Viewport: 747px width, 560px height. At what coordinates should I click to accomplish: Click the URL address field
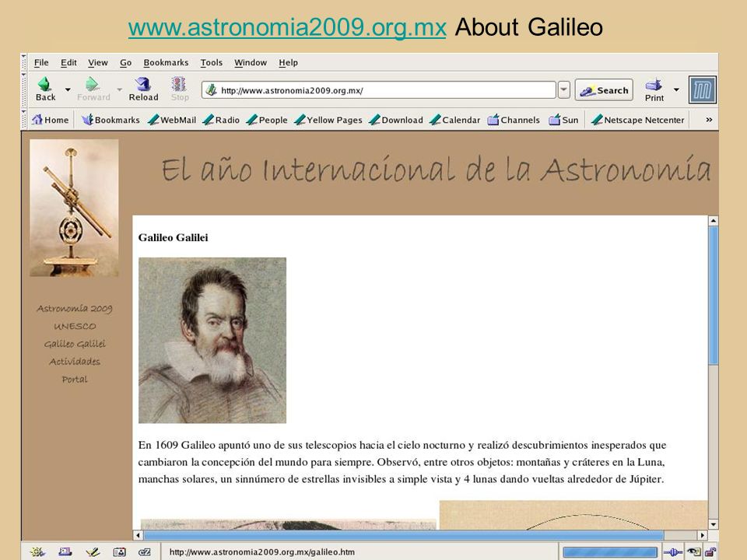tap(379, 90)
